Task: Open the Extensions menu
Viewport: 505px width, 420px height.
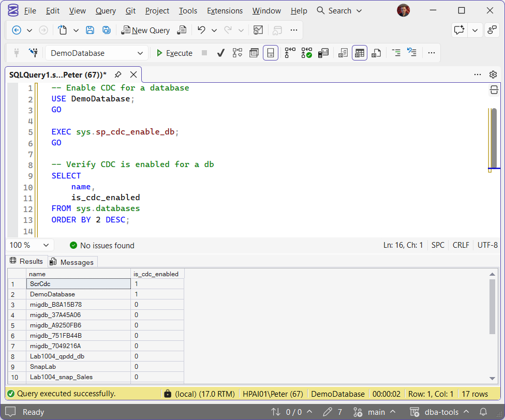Action: pyautogui.click(x=225, y=11)
